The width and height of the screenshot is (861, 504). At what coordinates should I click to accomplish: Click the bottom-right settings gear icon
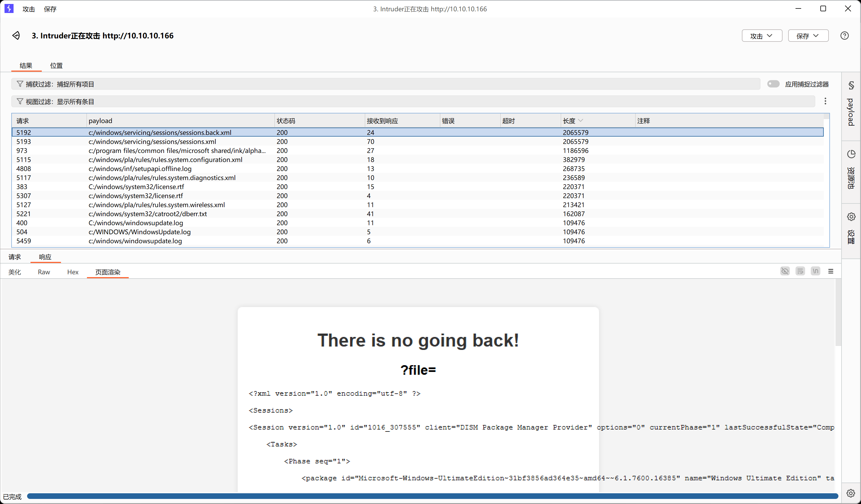(850, 493)
